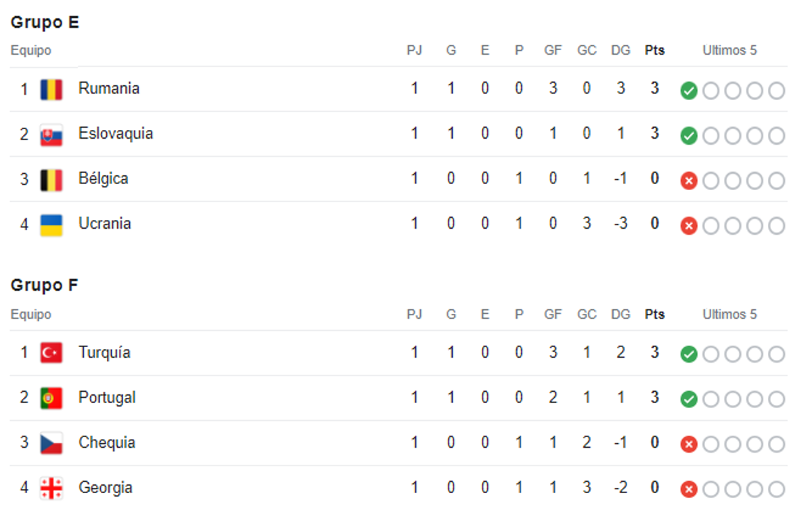Image resolution: width=812 pixels, height=527 pixels.
Task: Click the Ukraine flag icon
Action: [51, 225]
